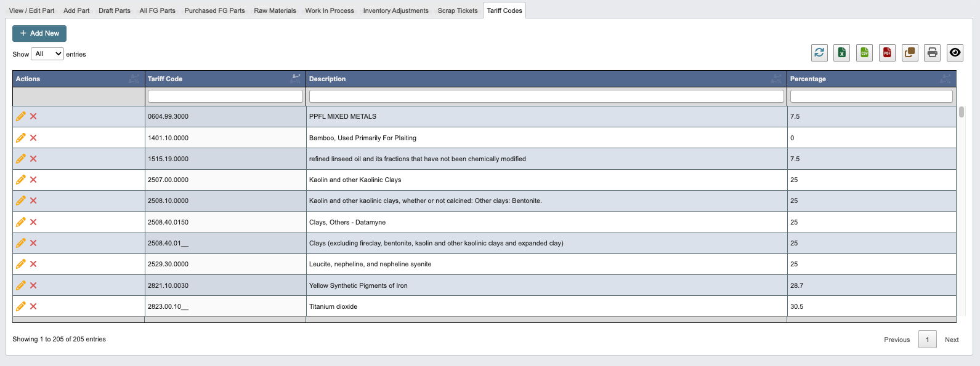
Task: Select the '28.7' percentage cell
Action: [872, 285]
